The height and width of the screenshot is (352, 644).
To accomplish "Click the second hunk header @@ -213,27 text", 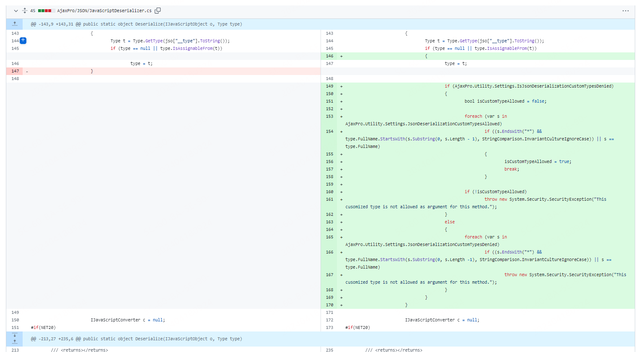I will [x=136, y=339].
